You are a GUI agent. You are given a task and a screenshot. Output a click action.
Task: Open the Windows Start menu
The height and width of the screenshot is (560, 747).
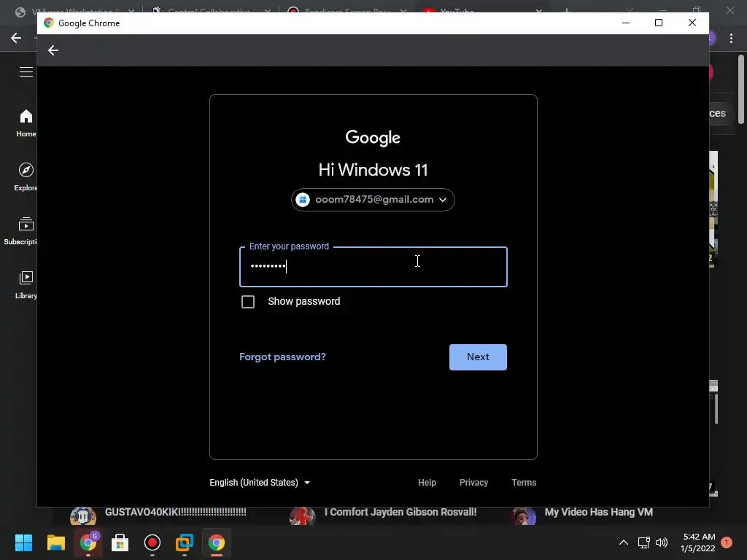23,542
